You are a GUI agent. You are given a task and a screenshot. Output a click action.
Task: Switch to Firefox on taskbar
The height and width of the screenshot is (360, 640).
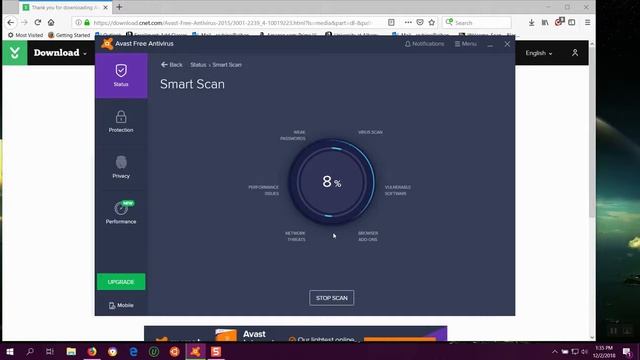coord(92,351)
